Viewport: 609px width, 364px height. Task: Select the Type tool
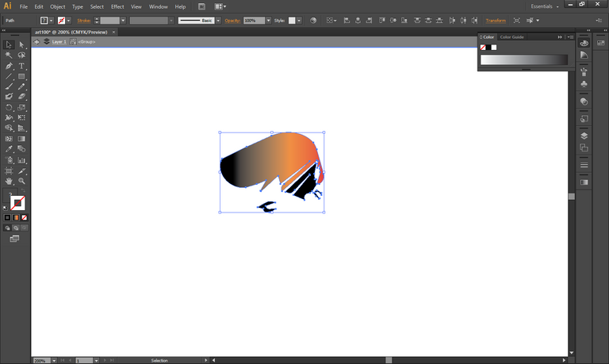pos(21,66)
